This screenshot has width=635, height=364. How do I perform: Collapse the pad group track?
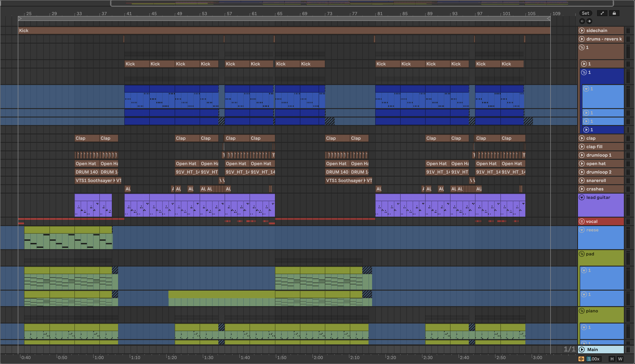582,254
